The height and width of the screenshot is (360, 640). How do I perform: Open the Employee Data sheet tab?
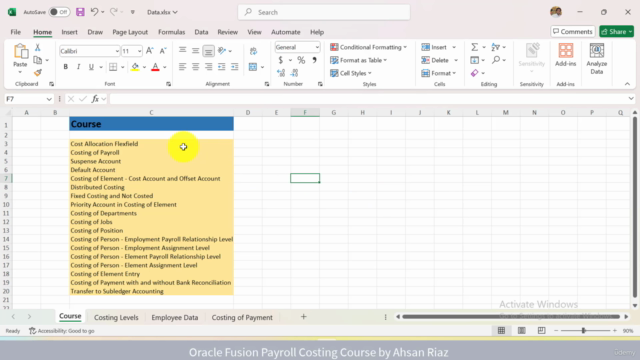[x=175, y=317]
